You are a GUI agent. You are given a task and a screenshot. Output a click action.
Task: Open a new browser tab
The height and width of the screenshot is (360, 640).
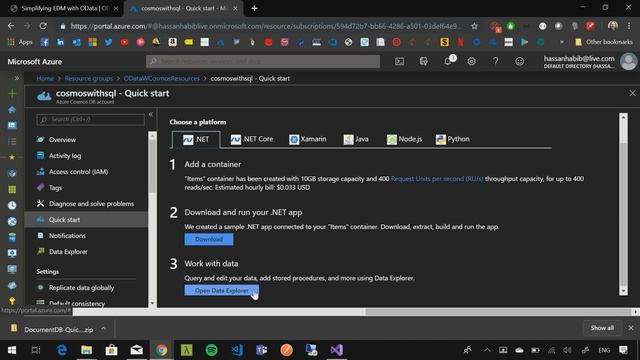point(254,8)
